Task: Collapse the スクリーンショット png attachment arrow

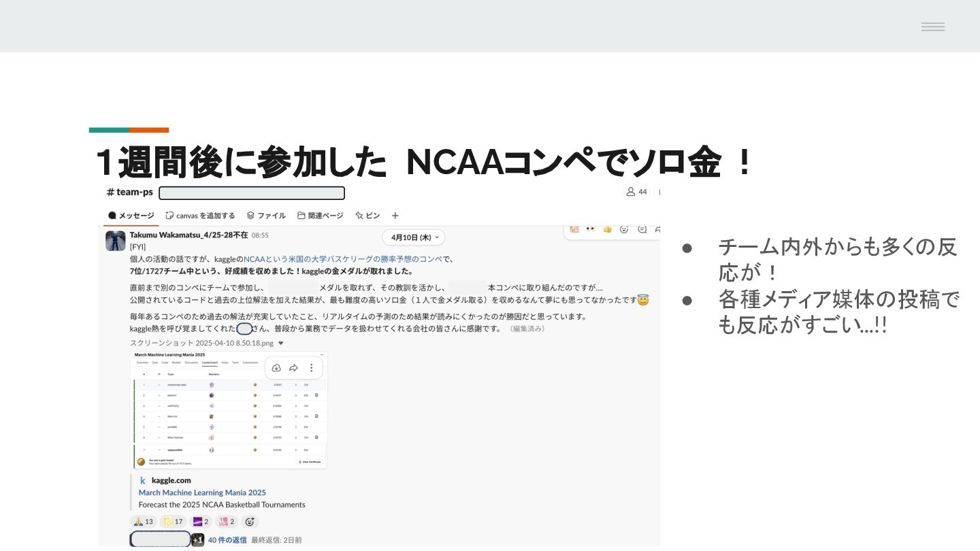Action: pyautogui.click(x=281, y=344)
